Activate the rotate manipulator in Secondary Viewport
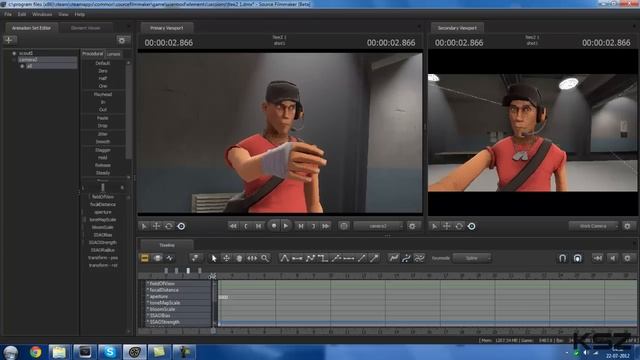 [x=459, y=226]
